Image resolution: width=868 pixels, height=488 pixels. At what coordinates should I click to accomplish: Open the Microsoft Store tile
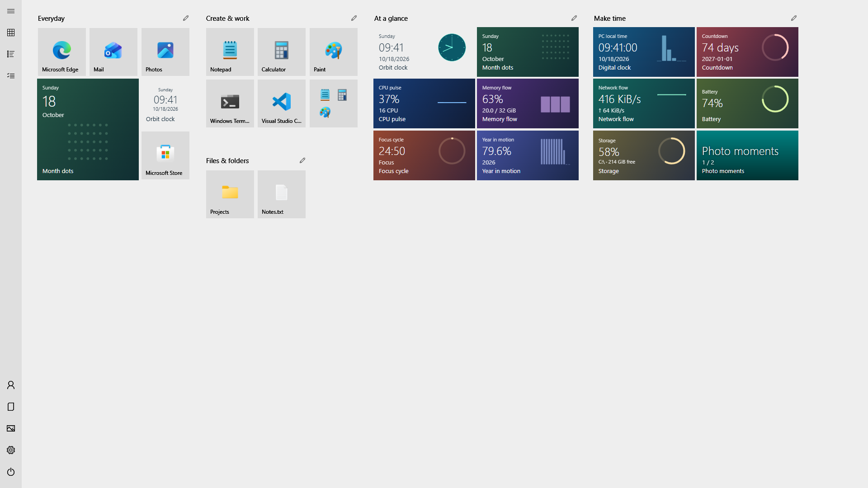[x=165, y=155]
